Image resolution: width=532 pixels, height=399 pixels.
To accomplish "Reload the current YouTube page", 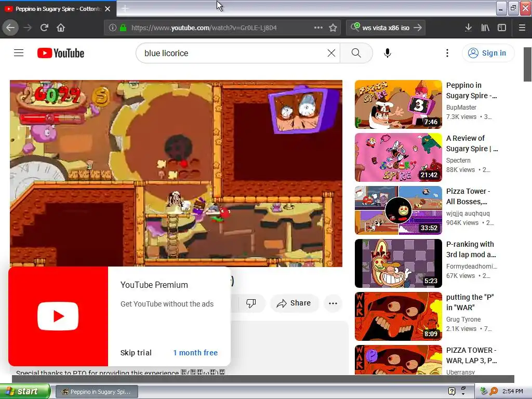I will click(44, 28).
